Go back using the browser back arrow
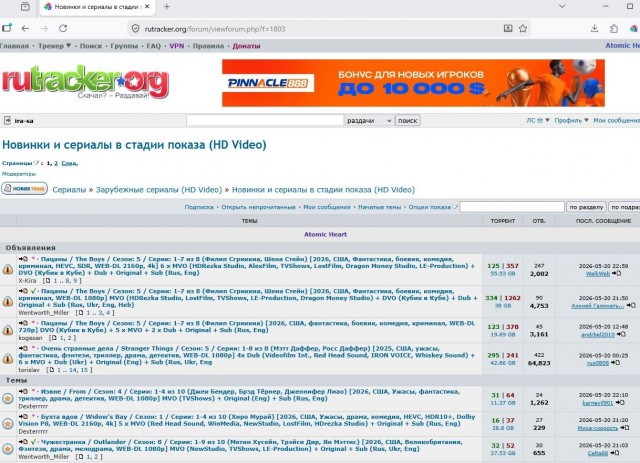The width and height of the screenshot is (640, 463). tap(25, 29)
